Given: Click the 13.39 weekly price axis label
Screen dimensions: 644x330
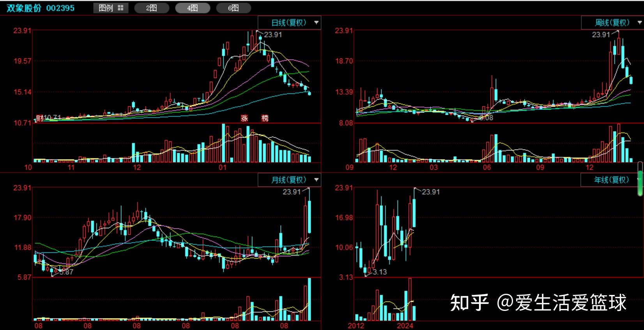Looking at the screenshot, I should click(344, 92).
